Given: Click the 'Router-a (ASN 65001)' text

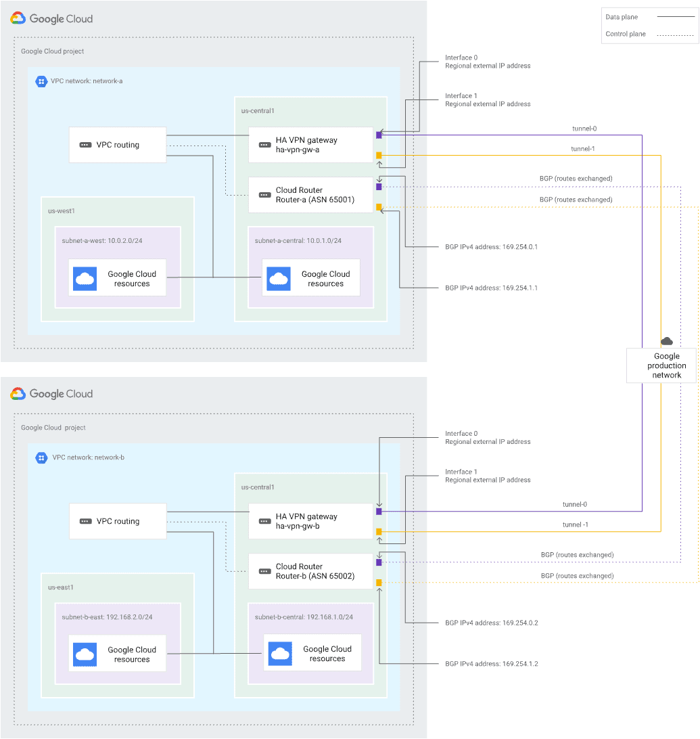Looking at the screenshot, I should 315,200.
